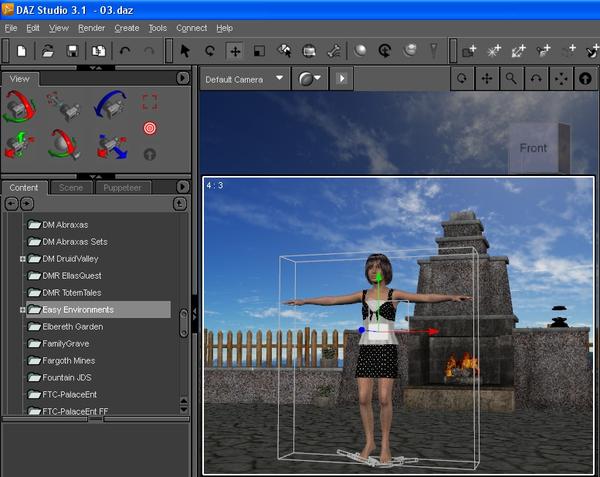The width and height of the screenshot is (600, 477).
Task: Go back in content browser
Action: point(11,203)
